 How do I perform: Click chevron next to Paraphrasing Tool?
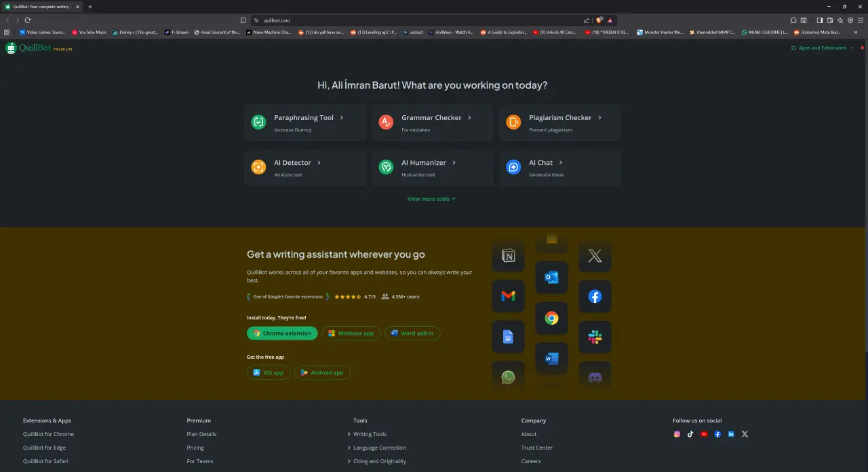click(x=342, y=117)
